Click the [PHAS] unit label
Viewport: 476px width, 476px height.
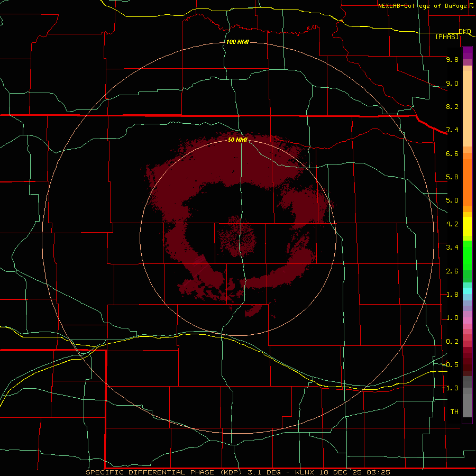click(x=447, y=36)
